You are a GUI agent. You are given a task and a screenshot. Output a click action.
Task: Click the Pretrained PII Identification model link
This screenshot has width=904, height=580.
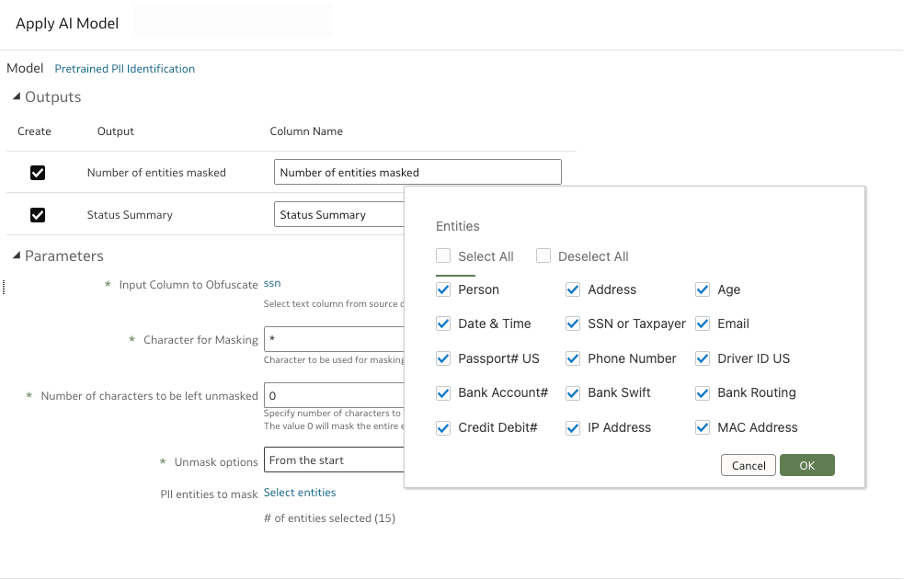[x=125, y=69]
